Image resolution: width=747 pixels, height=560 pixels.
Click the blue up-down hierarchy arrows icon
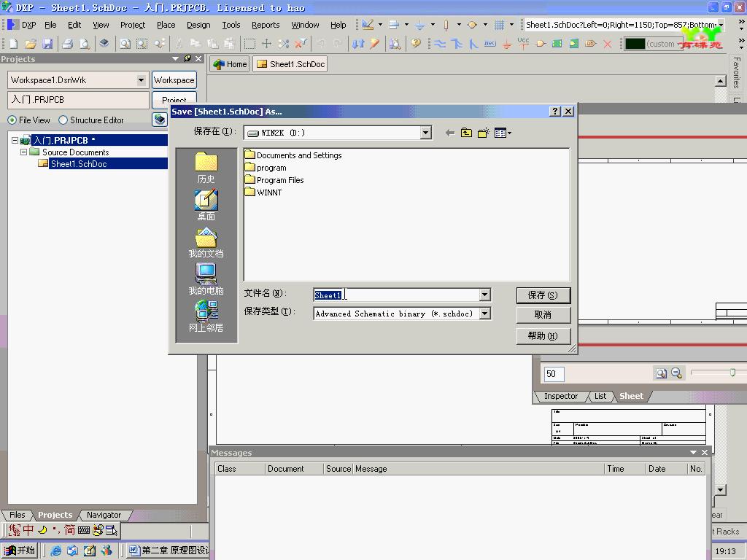[358, 44]
